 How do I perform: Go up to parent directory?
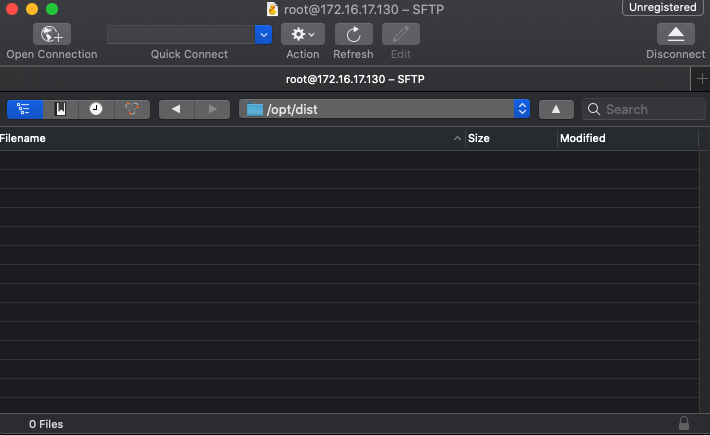pos(556,109)
